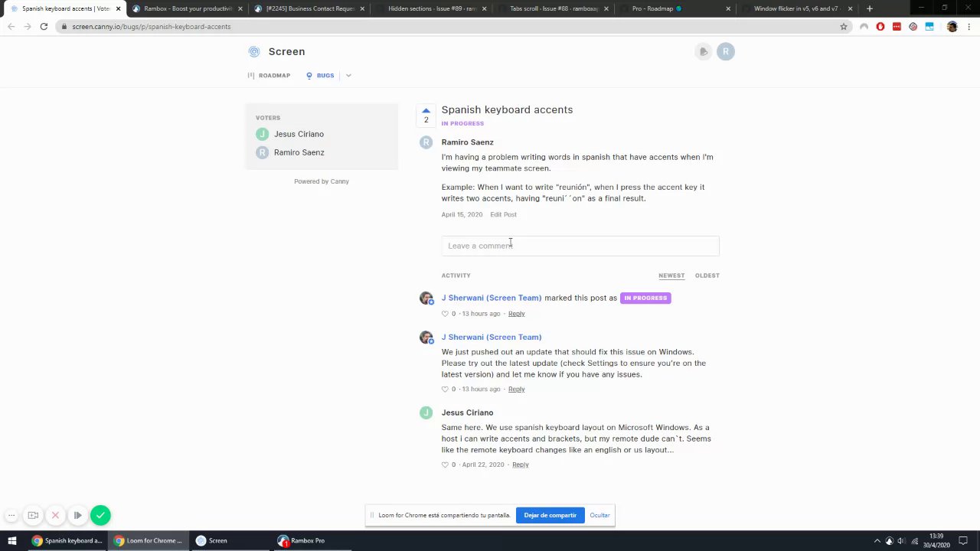Expand the dropdown chevron next to Bugs
980x551 pixels.
(x=348, y=76)
